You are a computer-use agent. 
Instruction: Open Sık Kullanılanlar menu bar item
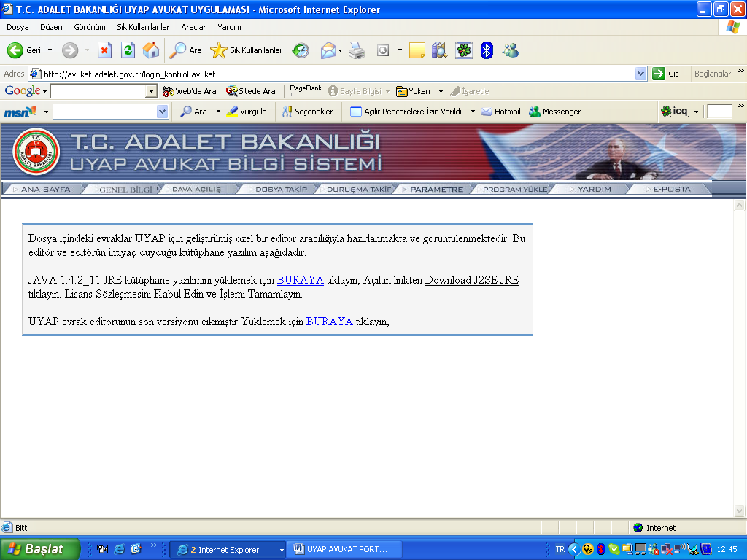tap(143, 27)
